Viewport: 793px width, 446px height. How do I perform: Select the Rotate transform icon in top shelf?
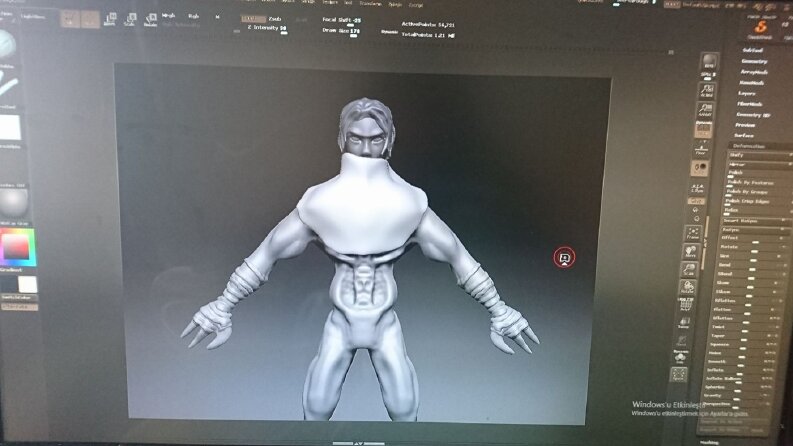(150, 20)
